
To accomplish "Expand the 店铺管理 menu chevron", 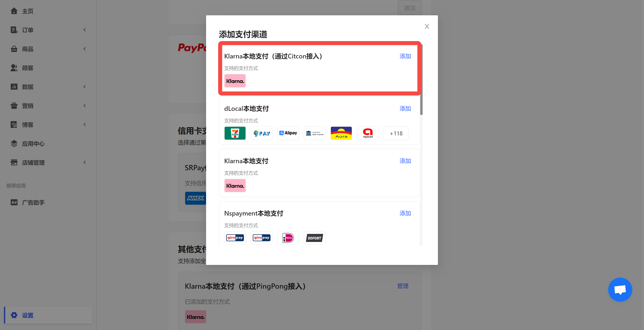I will click(x=85, y=163).
